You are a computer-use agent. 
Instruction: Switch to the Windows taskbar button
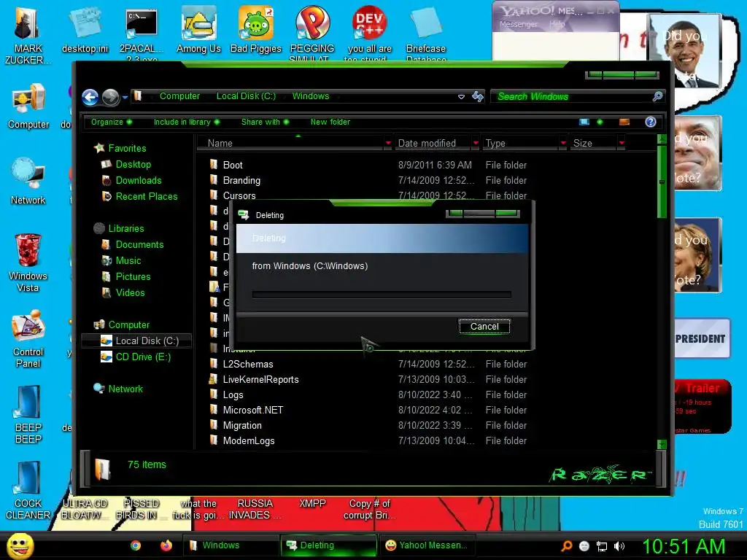click(231, 545)
